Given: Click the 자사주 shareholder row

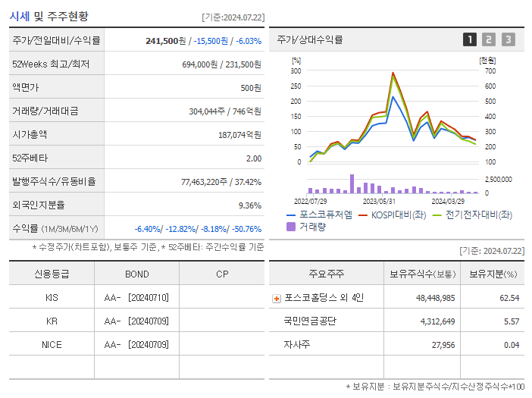Looking at the screenshot, I should tap(396, 345).
